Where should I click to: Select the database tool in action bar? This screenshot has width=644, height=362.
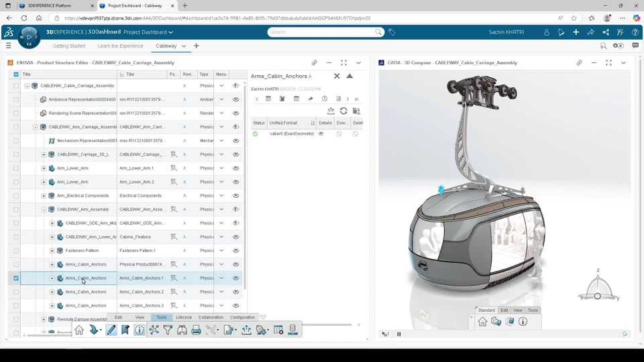pos(293,330)
